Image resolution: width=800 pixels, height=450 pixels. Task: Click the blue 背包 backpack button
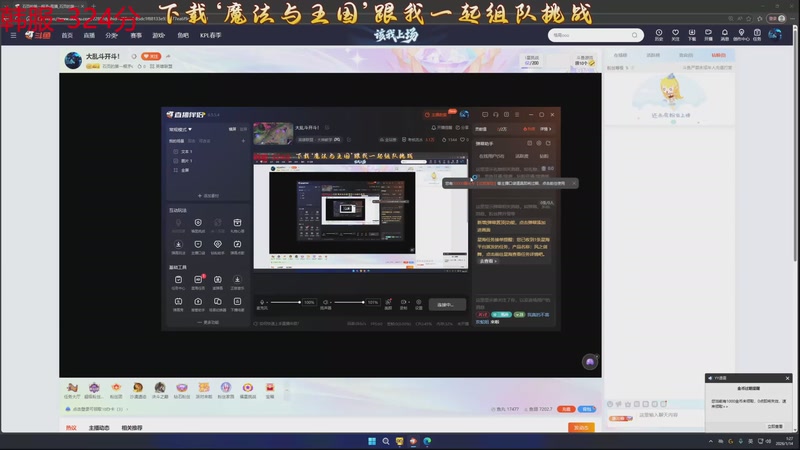[587, 409]
